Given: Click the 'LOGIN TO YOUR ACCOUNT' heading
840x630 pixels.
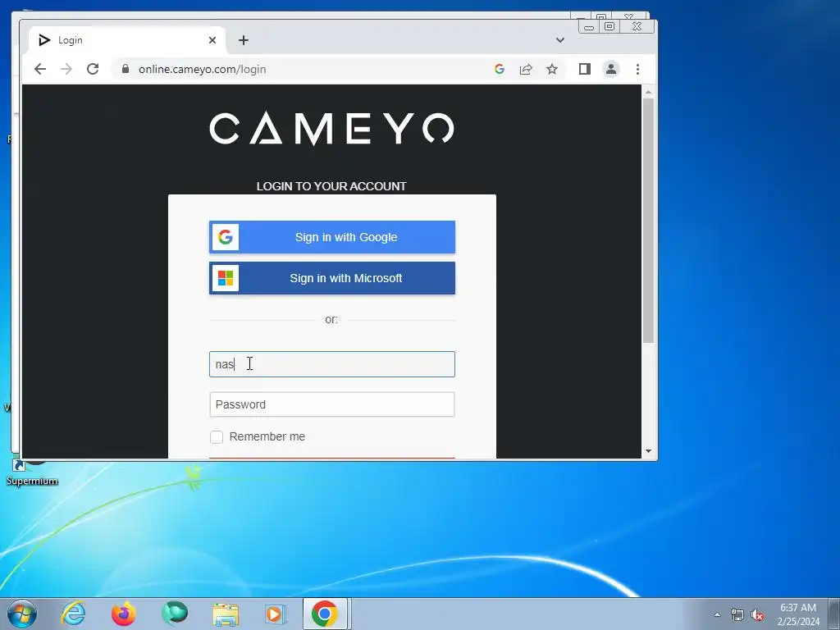Looking at the screenshot, I should click(331, 186).
